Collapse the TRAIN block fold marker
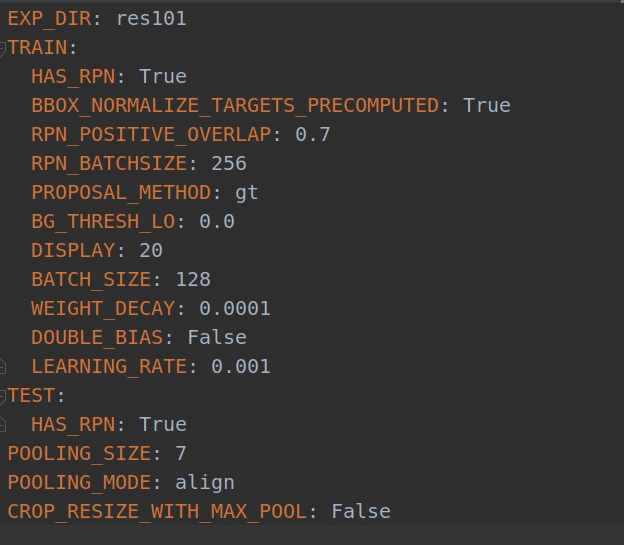Viewport: 624px width, 545px height. [2, 49]
